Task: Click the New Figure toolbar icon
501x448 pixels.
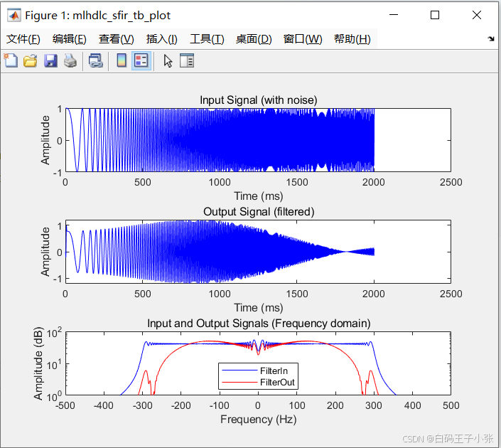Action: [x=11, y=60]
